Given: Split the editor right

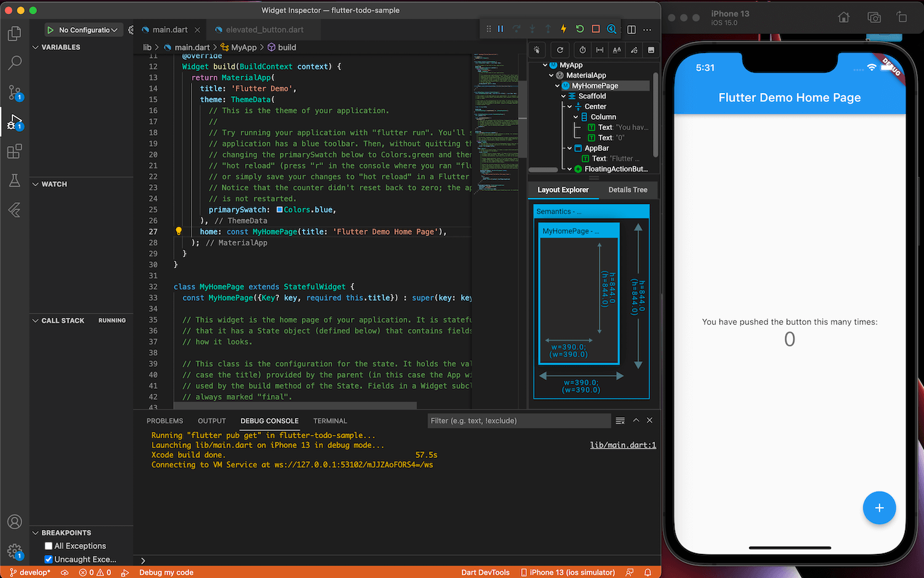Looking at the screenshot, I should pyautogui.click(x=631, y=30).
